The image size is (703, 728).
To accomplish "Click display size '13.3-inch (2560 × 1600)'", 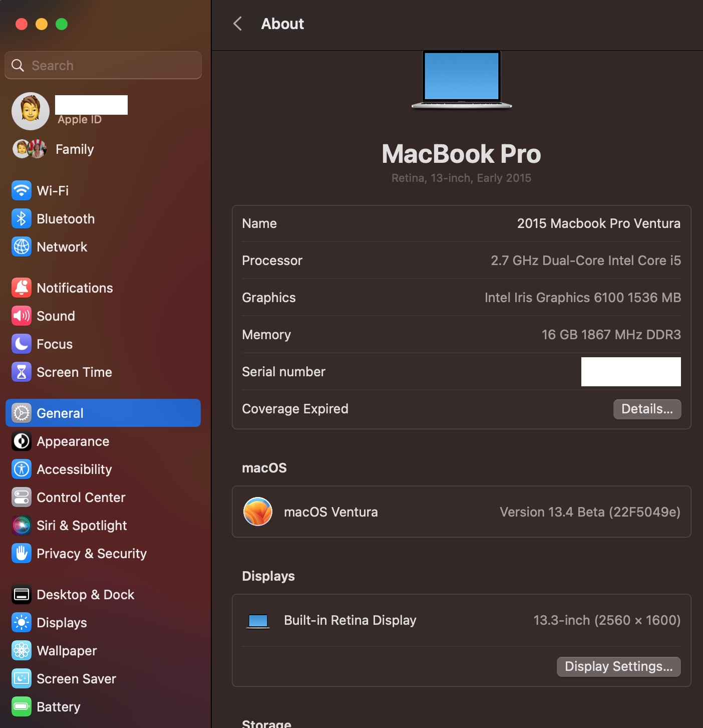I will click(607, 620).
